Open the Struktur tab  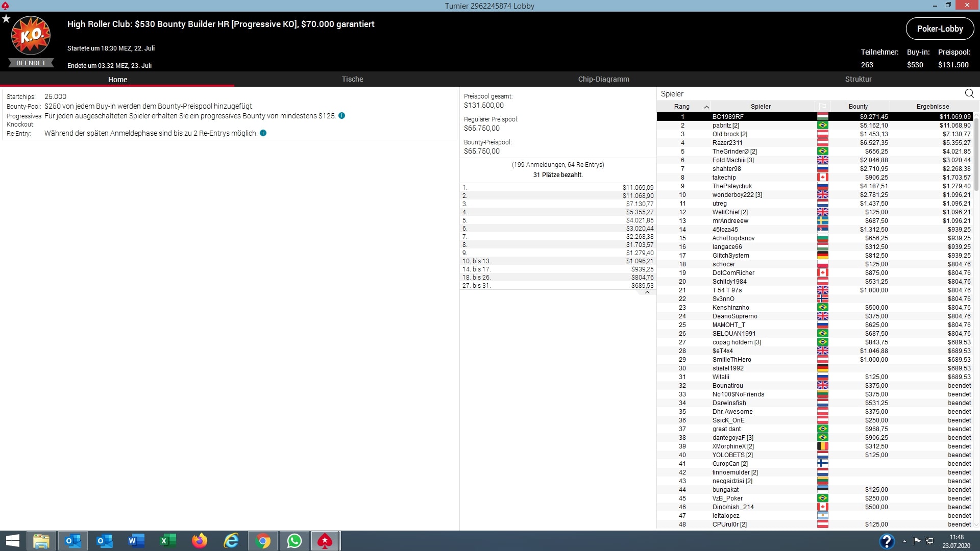[x=858, y=79]
